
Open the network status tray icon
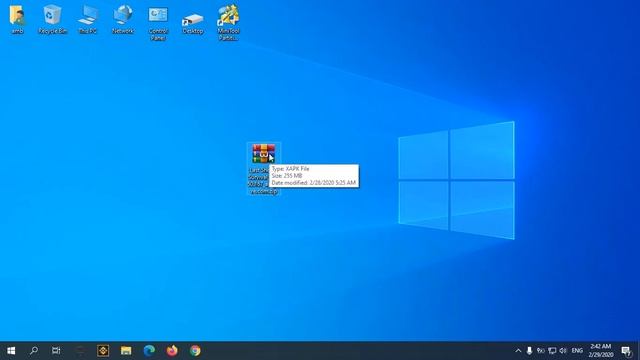coord(552,351)
